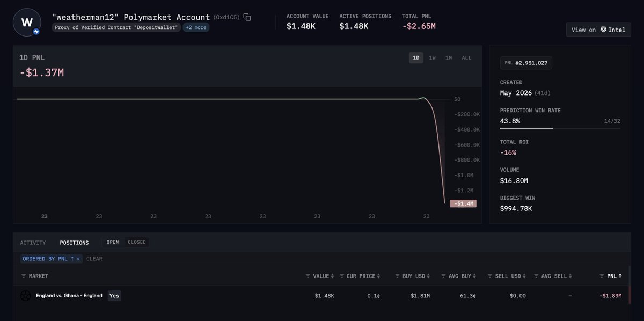Screen dimensions: 644x321
Task: Open the filter icon for CUR PRICE column
Action: tap(341, 276)
